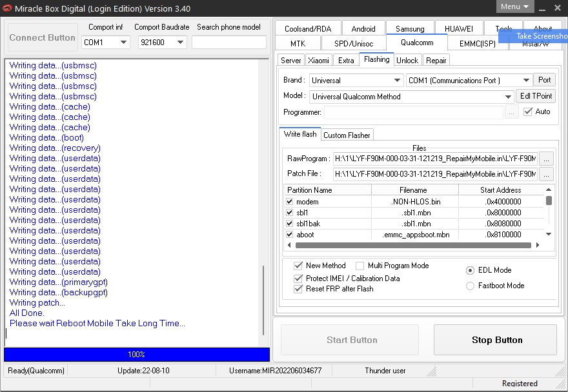Switch to the SPD/Unisoc tab
The image size is (568, 392).
[x=354, y=43]
